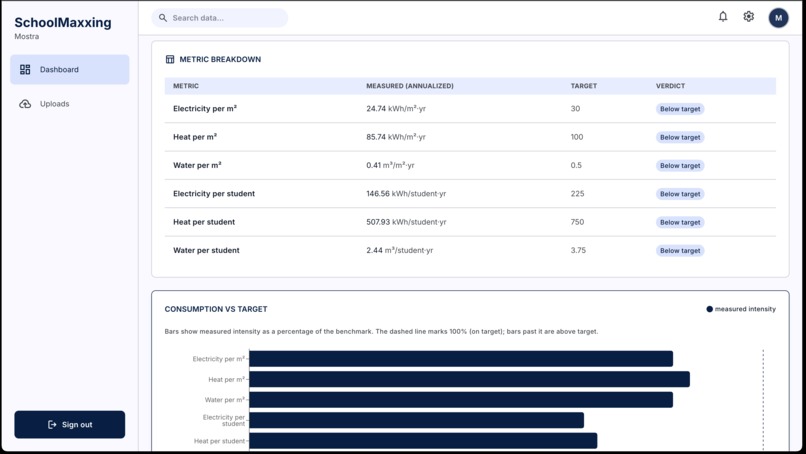Click Below target badge for Water per student
806x454 pixels.
[680, 250]
